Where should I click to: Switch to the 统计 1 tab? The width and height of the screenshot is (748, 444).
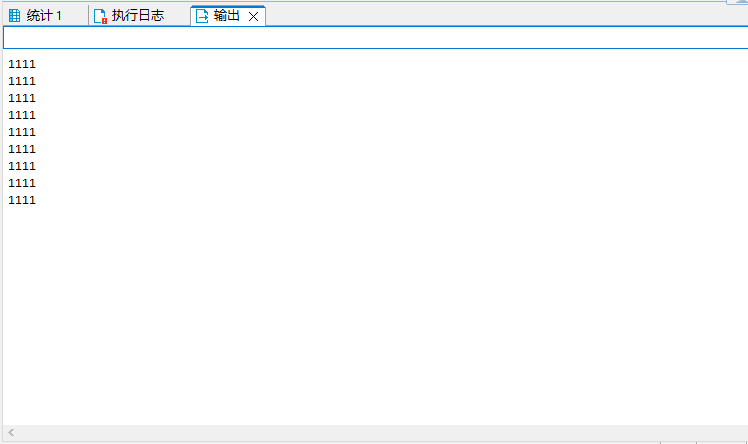pyautogui.click(x=44, y=16)
